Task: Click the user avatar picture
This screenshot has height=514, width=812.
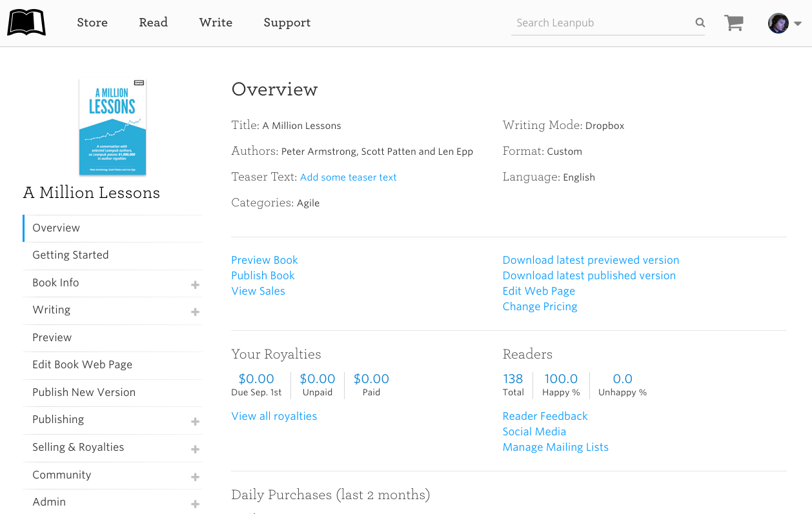Action: pos(778,23)
